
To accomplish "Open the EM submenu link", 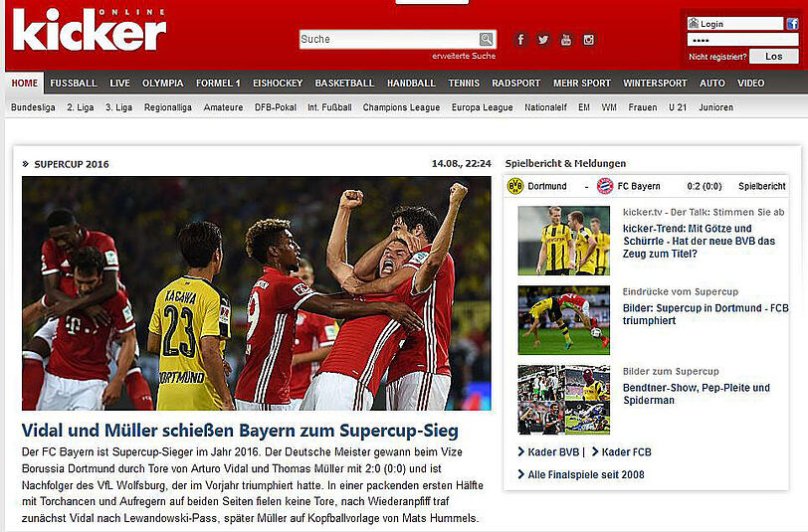I will (x=584, y=107).
